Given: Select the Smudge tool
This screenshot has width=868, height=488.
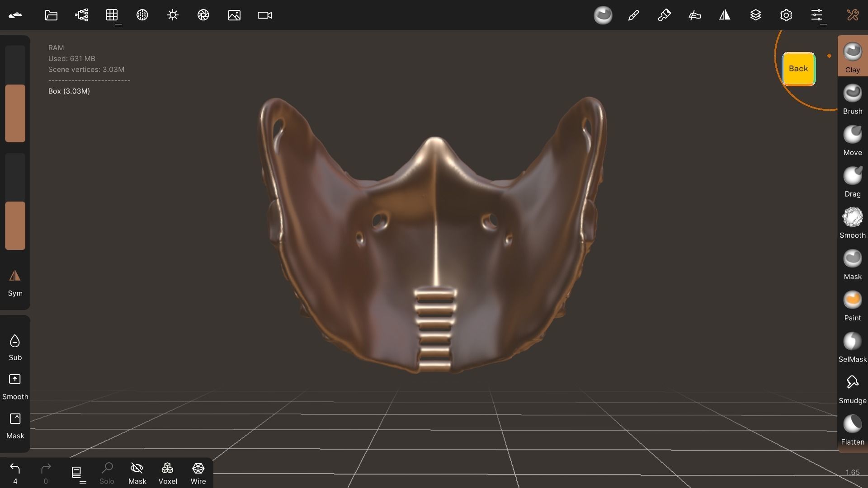Looking at the screenshot, I should tap(853, 388).
